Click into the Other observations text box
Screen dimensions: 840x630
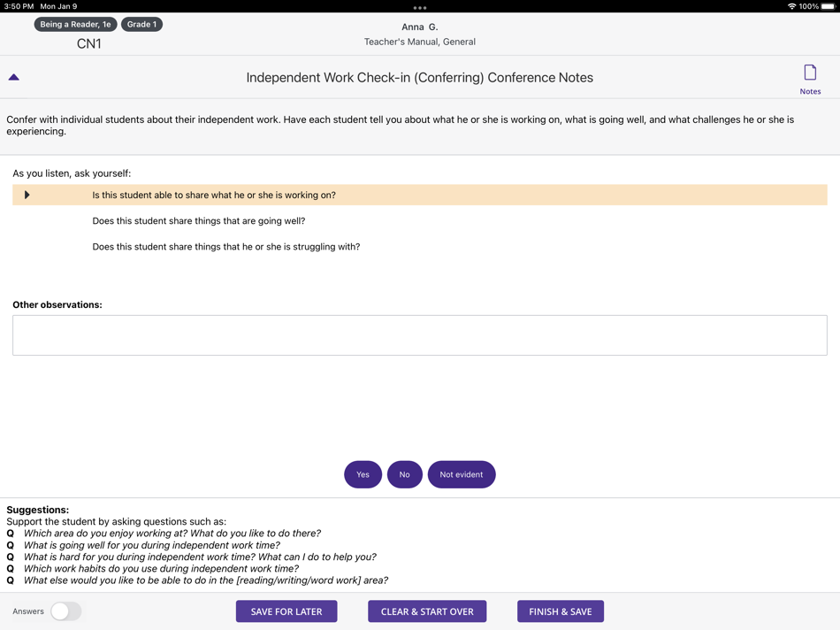point(420,335)
